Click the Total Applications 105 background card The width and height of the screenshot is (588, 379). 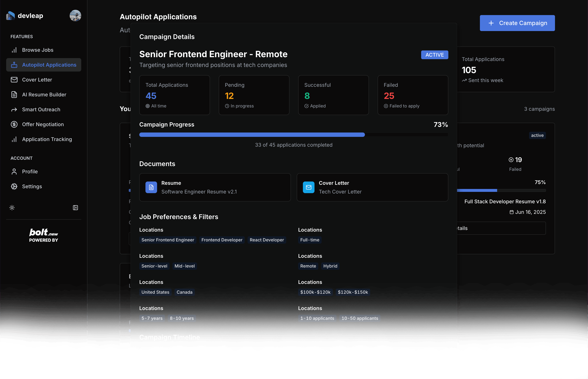(506, 69)
